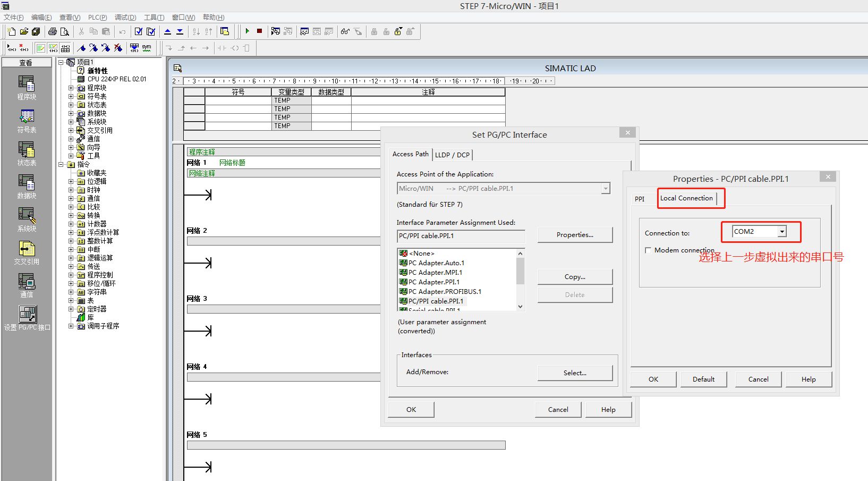
Task: Expand the 程序块 tree node
Action: point(71,88)
